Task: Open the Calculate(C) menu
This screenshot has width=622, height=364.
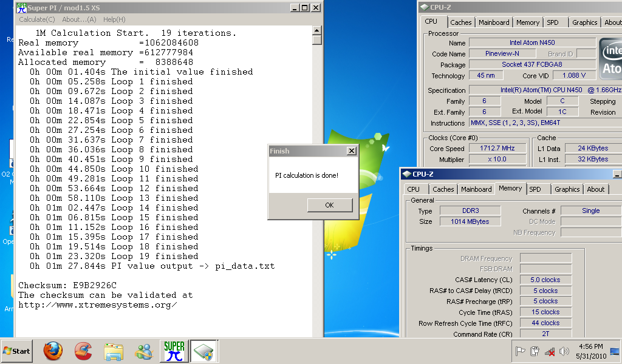Action: pyautogui.click(x=37, y=19)
